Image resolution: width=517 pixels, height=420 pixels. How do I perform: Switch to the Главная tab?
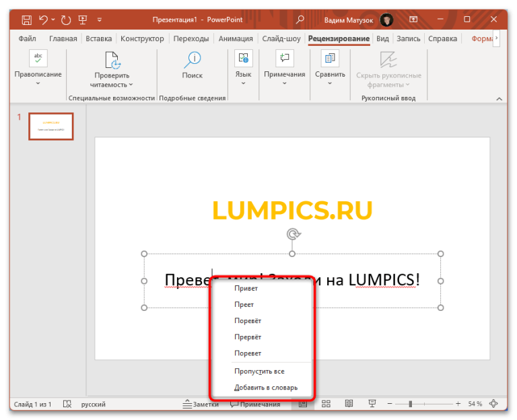point(63,38)
